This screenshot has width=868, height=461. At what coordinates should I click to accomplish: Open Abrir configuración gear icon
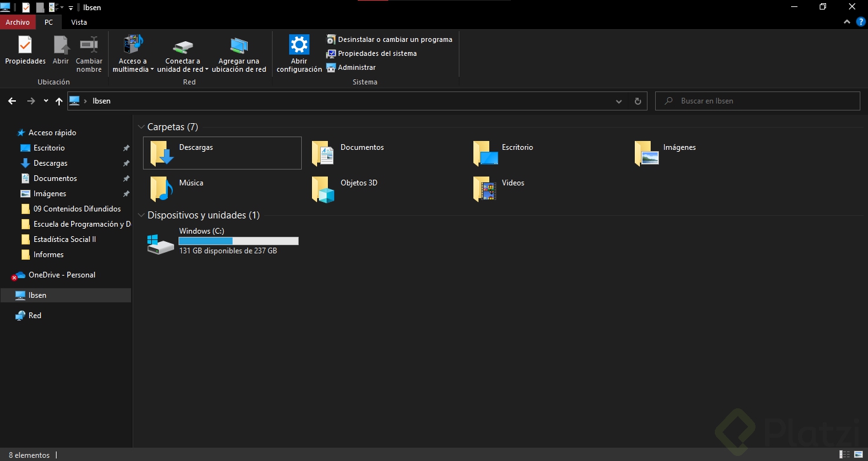[x=299, y=54]
